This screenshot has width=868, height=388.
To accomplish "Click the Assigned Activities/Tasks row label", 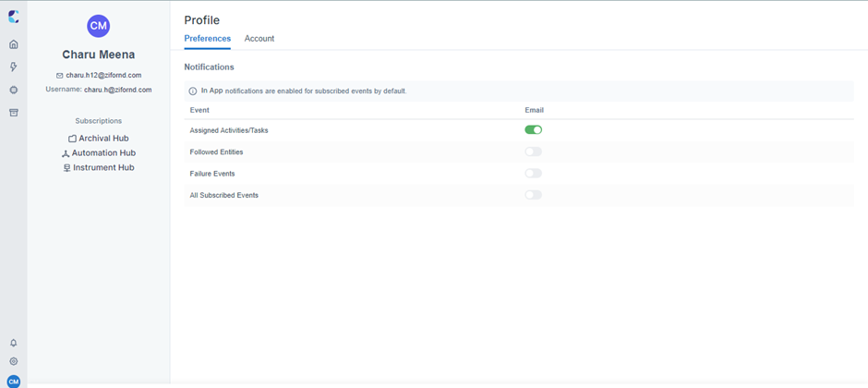I will 229,130.
